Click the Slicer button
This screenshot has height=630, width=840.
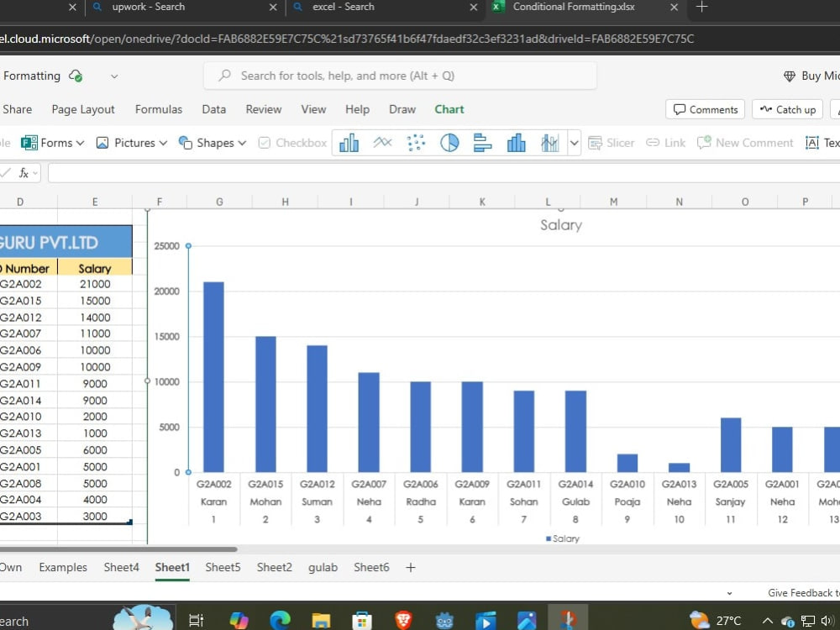[x=612, y=143]
